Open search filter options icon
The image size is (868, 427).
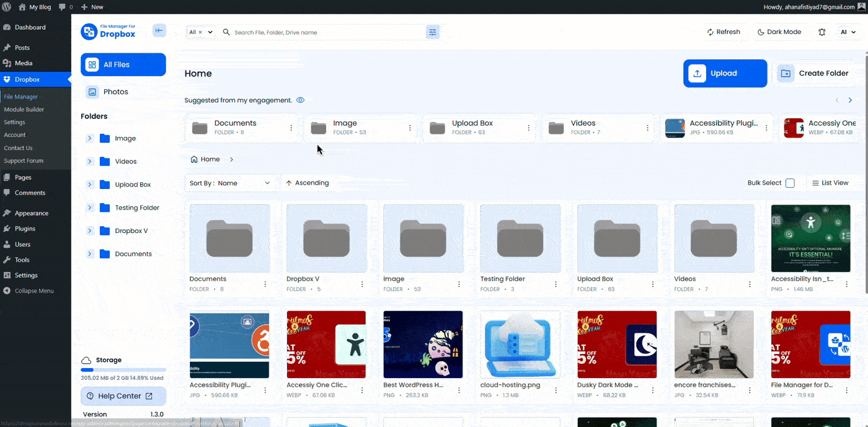432,32
